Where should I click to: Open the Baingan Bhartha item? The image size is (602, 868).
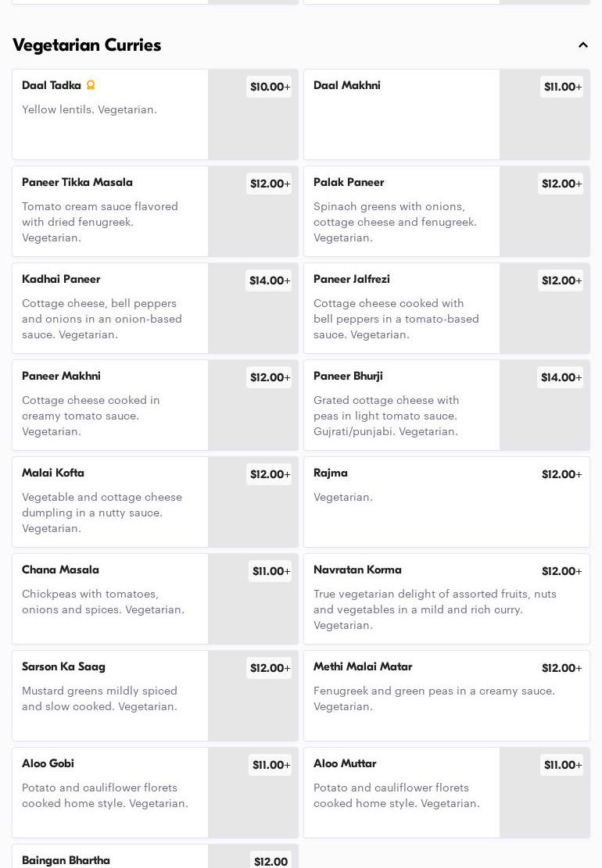click(66, 860)
